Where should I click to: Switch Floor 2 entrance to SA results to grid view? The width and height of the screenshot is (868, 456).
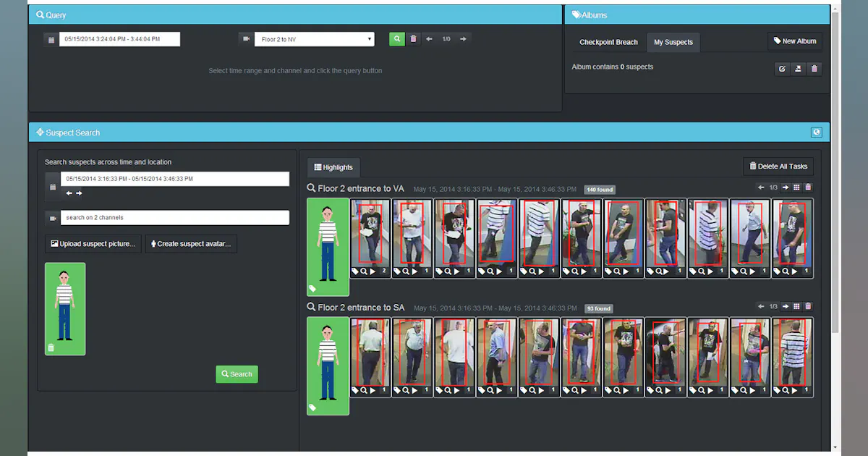796,306
